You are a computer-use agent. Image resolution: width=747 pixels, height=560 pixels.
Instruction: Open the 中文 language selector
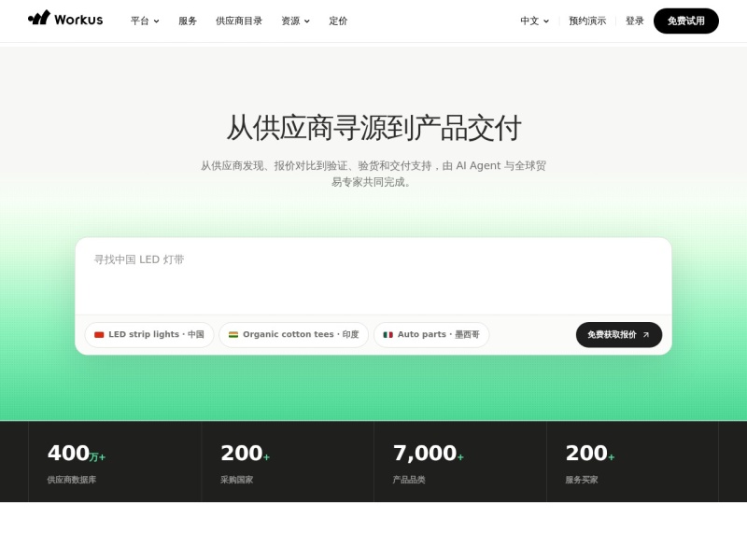coord(534,21)
